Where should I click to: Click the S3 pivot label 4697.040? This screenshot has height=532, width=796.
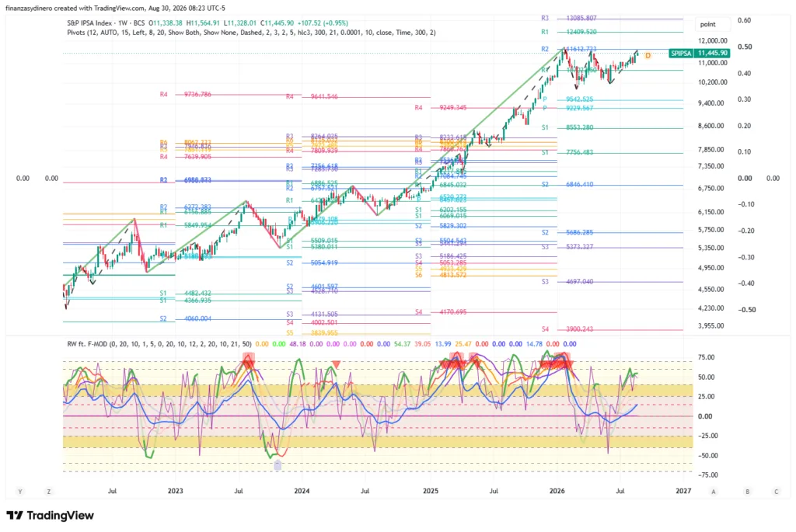point(579,281)
